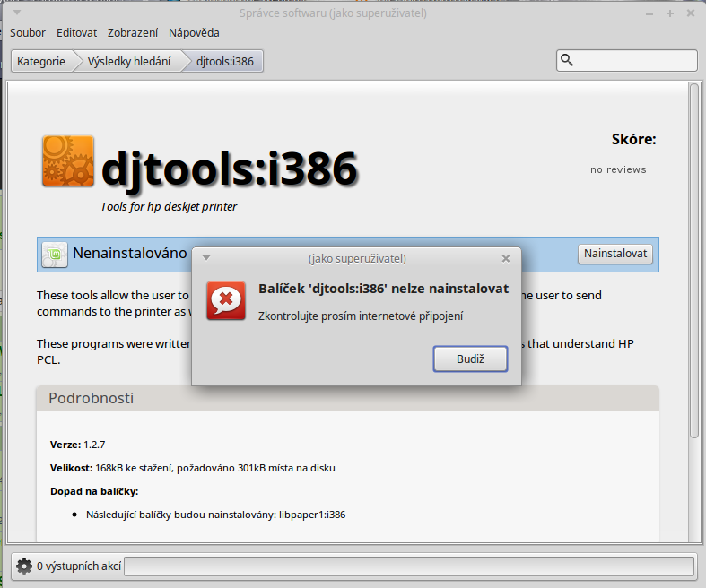Viewport: 706px width, 588px height.
Task: Click the green package status icon beside Nenainstalováno
Action: [x=55, y=255]
